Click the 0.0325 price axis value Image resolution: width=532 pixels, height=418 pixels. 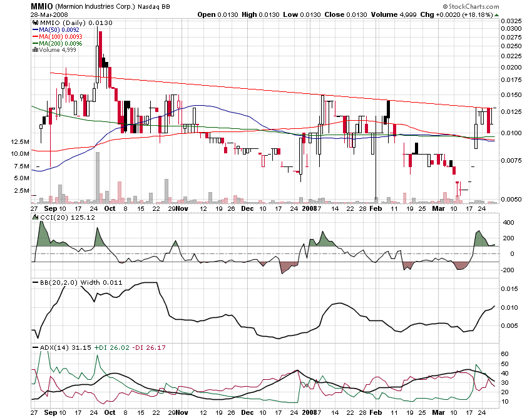click(511, 21)
